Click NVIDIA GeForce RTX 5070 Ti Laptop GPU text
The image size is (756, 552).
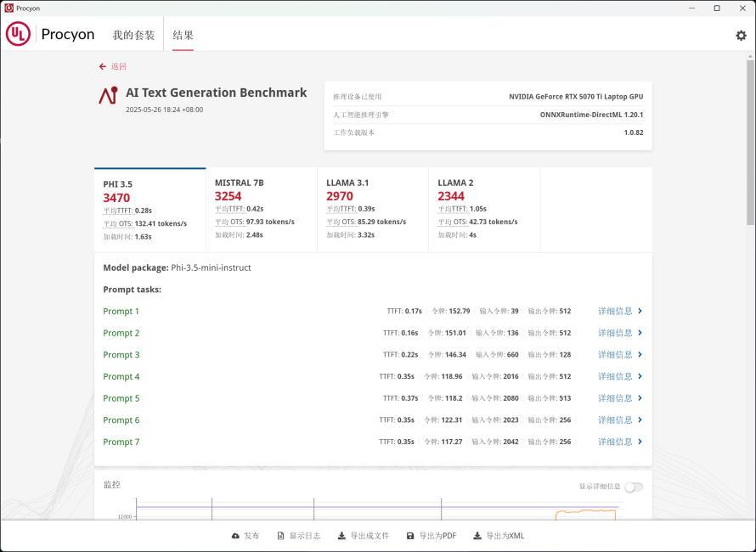click(576, 97)
